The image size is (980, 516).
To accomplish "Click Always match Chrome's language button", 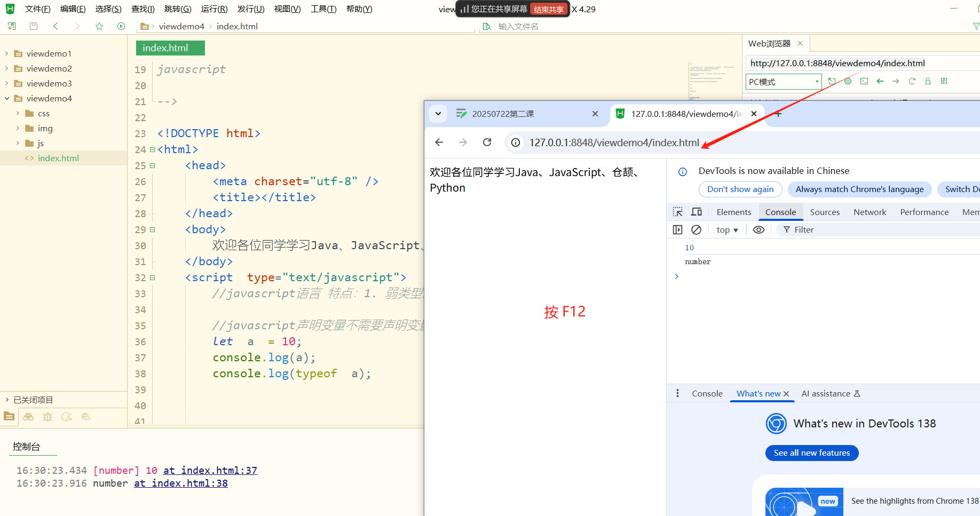I will point(859,189).
